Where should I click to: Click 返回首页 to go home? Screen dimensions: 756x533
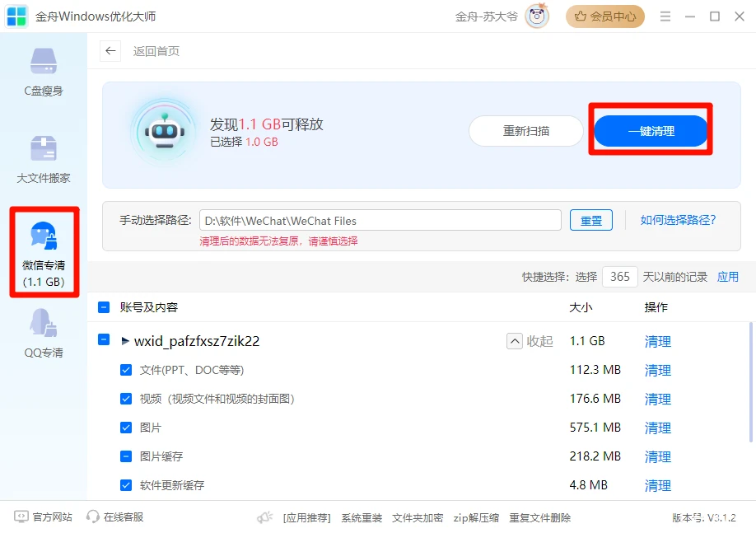(156, 51)
